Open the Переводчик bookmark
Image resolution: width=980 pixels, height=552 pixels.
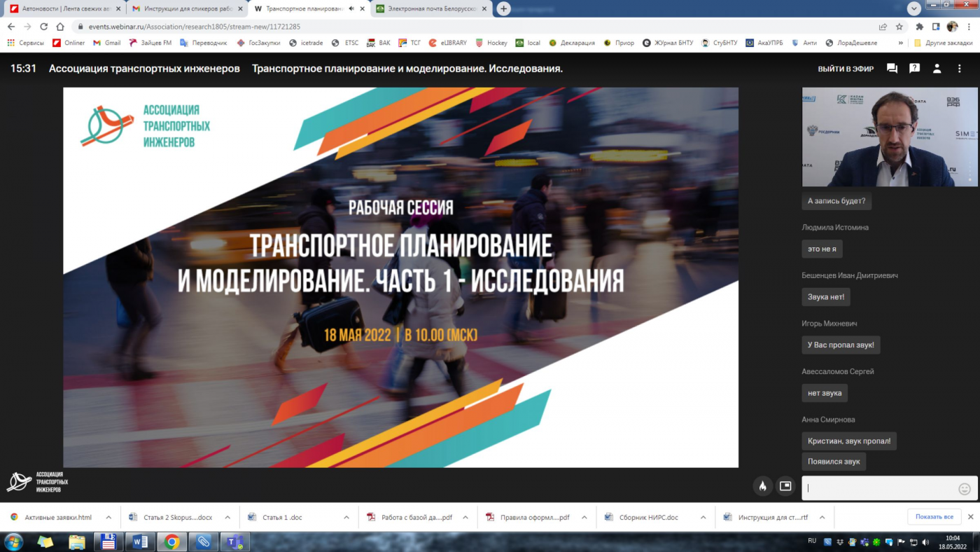[x=204, y=43]
